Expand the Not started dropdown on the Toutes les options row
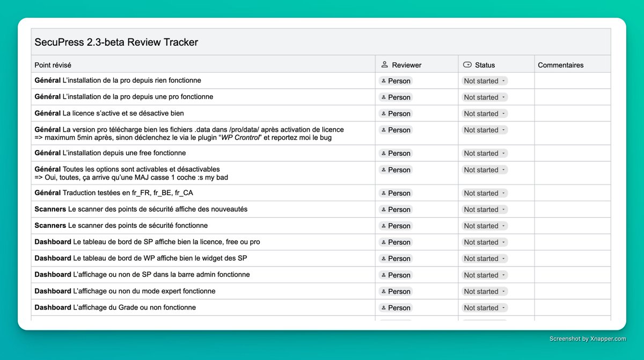 pos(503,169)
